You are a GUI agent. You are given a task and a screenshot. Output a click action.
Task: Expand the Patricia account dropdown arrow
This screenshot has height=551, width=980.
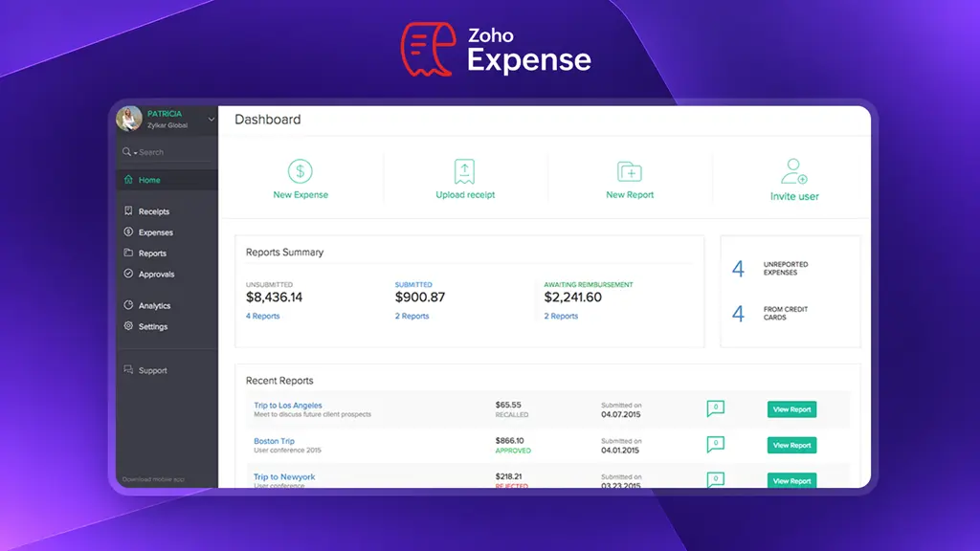tap(212, 119)
